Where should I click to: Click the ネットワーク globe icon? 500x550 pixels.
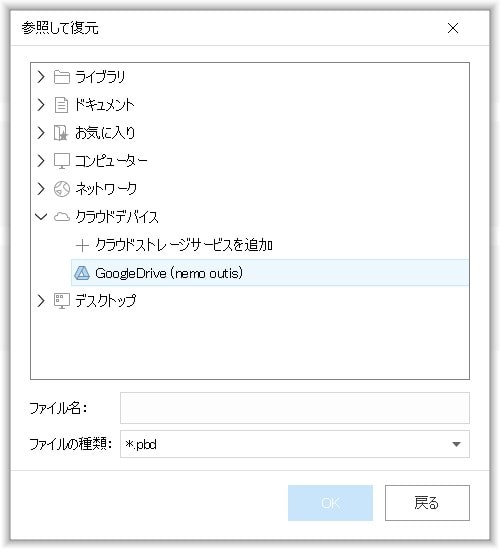tap(61, 189)
